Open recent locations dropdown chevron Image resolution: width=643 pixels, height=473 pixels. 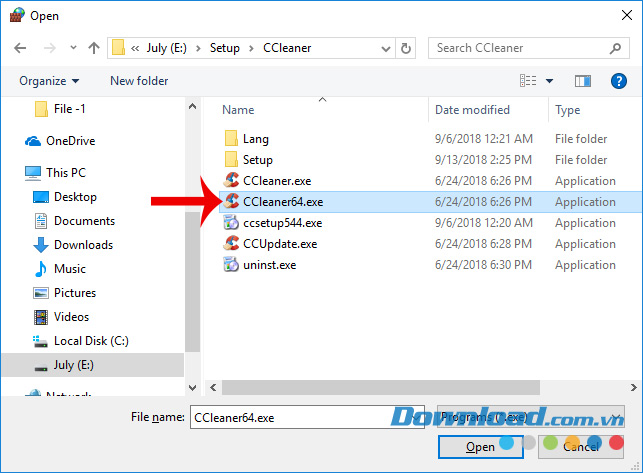point(73,48)
